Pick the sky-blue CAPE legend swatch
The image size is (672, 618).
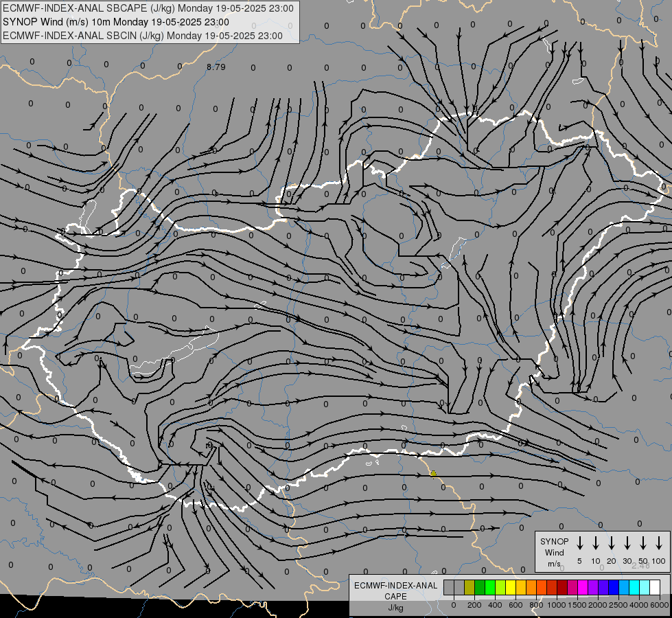click(625, 587)
